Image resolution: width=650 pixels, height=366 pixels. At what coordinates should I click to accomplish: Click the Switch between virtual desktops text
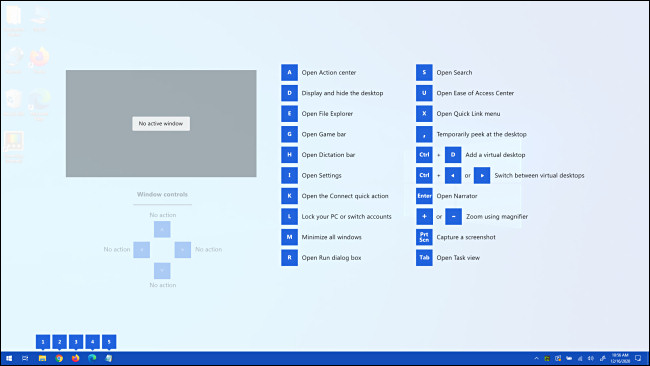(539, 175)
